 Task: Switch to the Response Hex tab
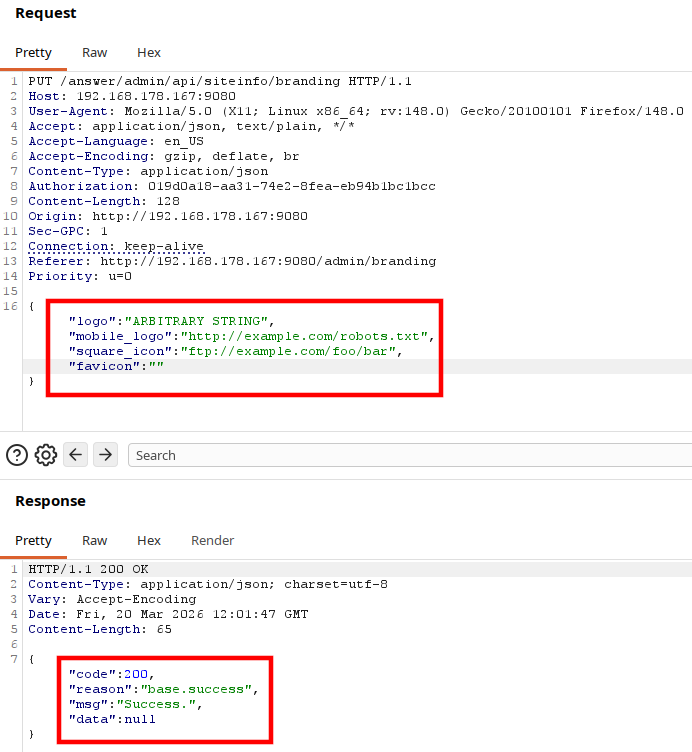149,540
